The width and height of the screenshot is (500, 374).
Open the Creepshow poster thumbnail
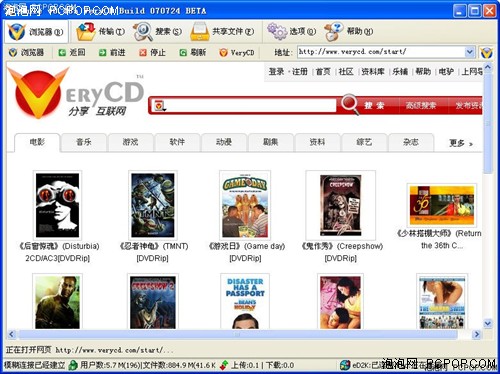coord(340,205)
